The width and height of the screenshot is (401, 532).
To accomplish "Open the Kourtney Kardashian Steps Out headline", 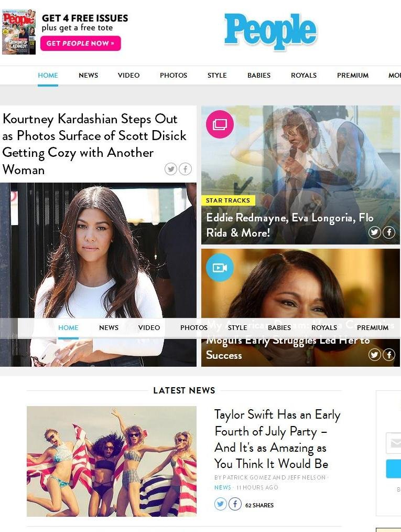I will 94,144.
